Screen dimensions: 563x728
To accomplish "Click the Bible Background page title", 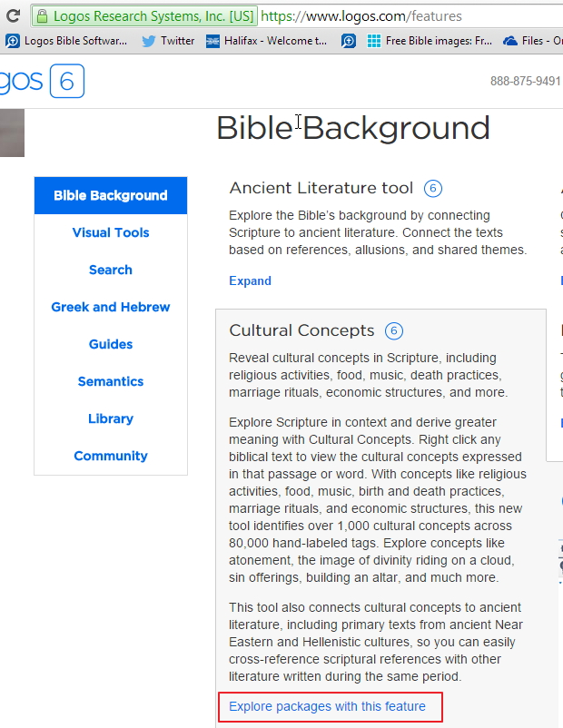I will tap(353, 128).
